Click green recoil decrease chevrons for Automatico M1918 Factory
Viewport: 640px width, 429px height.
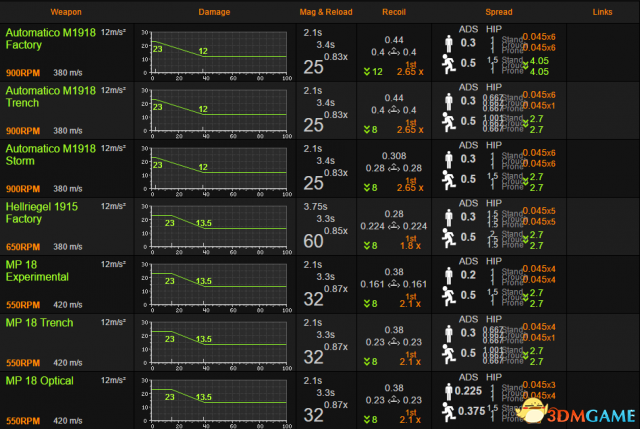click(365, 72)
